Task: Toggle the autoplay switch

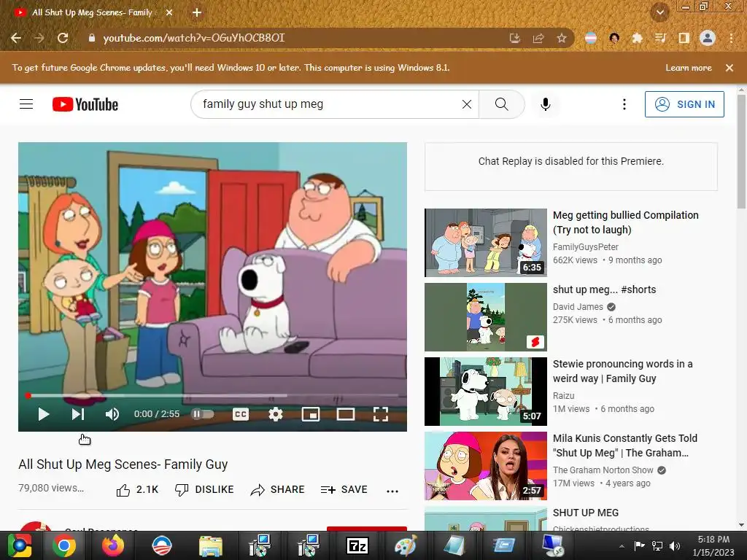Action: tap(203, 414)
